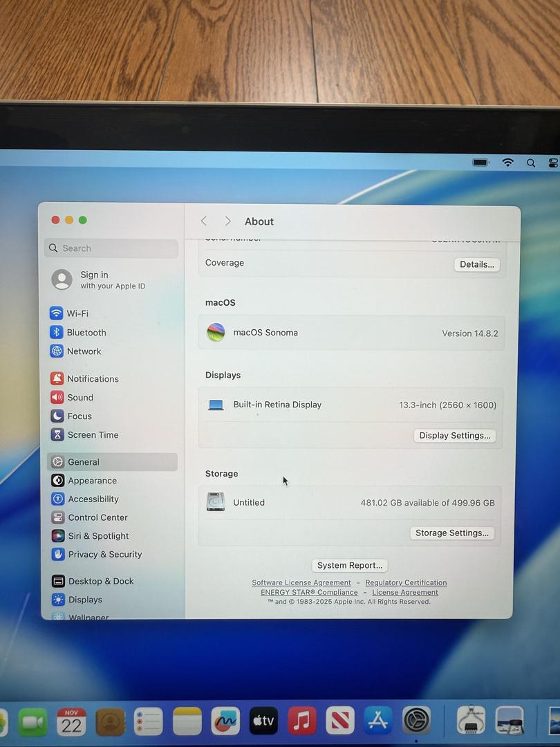The width and height of the screenshot is (560, 747).
Task: Open Control Center settings in sidebar
Action: [89, 517]
